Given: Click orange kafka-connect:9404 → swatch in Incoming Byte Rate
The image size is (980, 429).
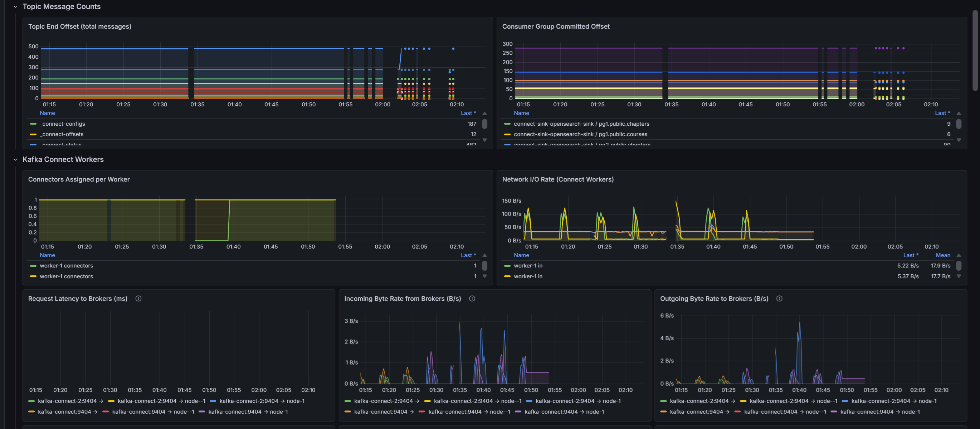Looking at the screenshot, I should point(348,412).
